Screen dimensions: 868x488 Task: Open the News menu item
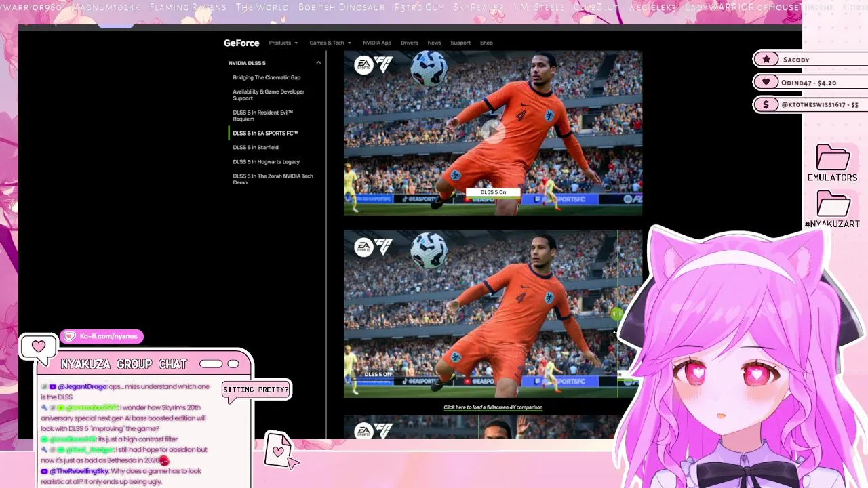click(x=434, y=43)
